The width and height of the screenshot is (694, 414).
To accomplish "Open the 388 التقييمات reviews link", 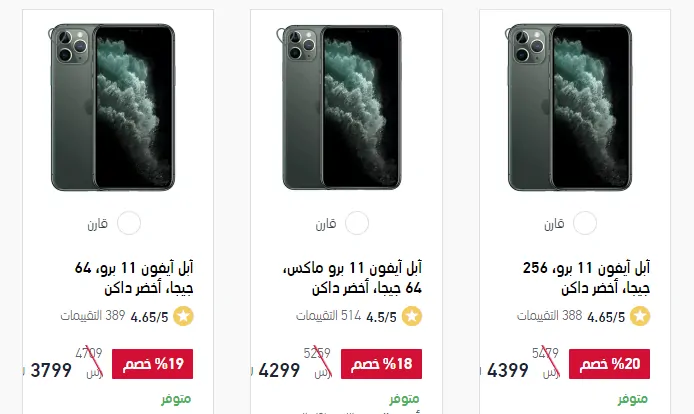I will coord(549,316).
